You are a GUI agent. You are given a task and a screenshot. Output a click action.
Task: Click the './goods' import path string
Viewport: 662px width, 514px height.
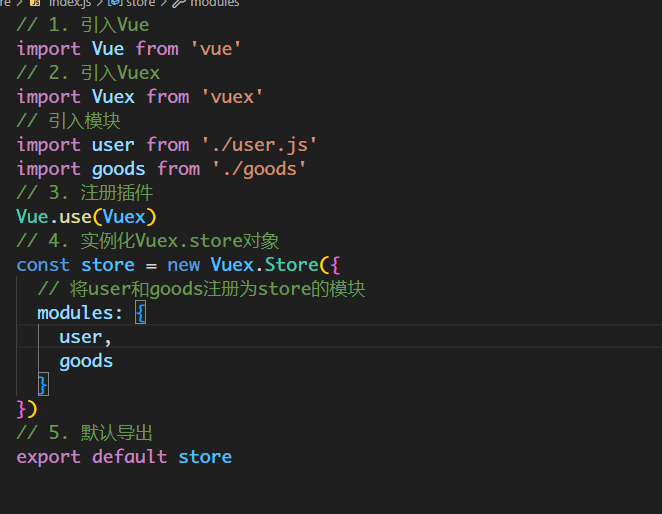[259, 168]
